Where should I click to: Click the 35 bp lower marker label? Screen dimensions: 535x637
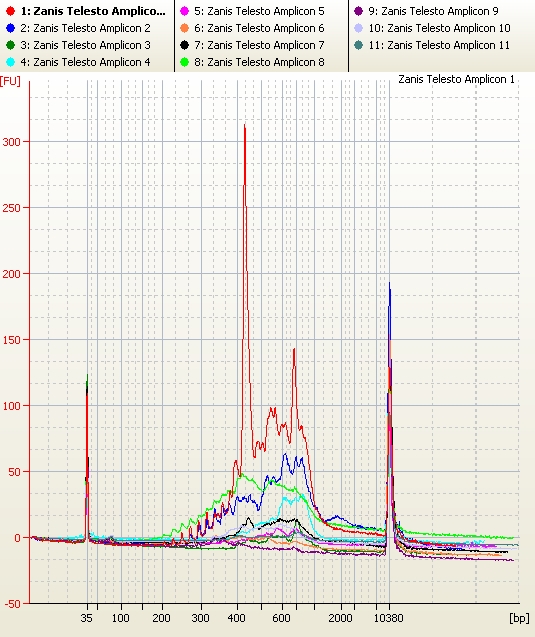pyautogui.click(x=87, y=618)
